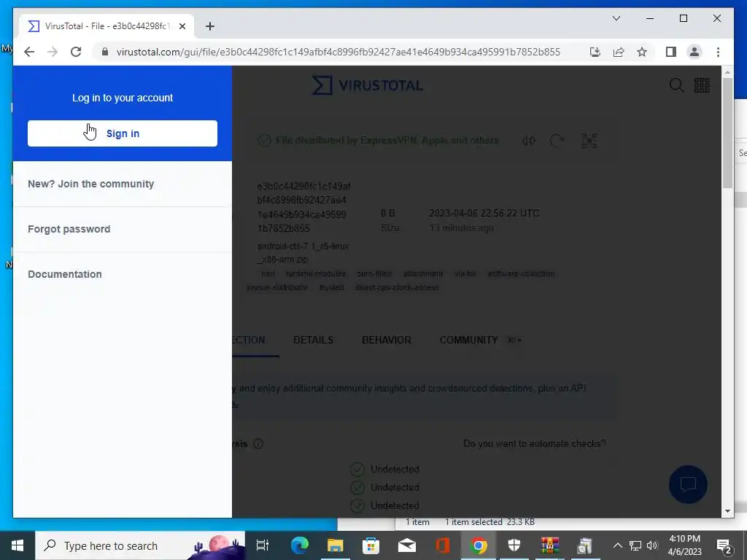
Task: Open Chrome three-dot menu
Action: point(718,52)
